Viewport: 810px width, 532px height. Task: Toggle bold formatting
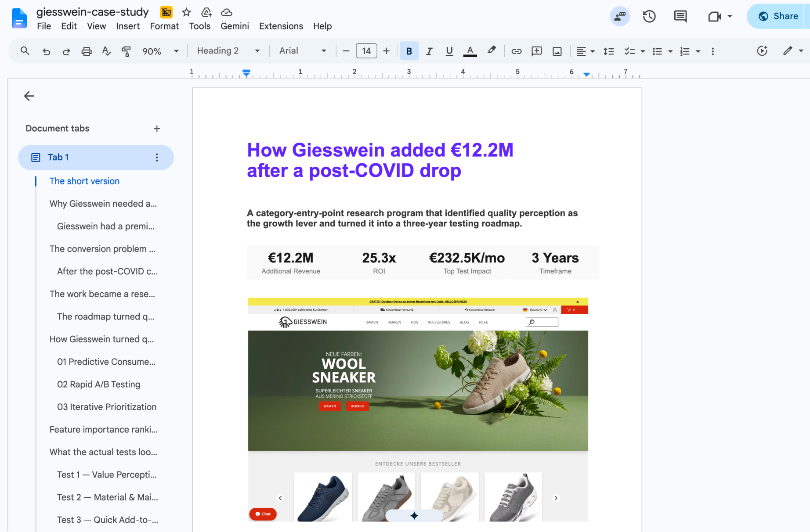pos(409,51)
